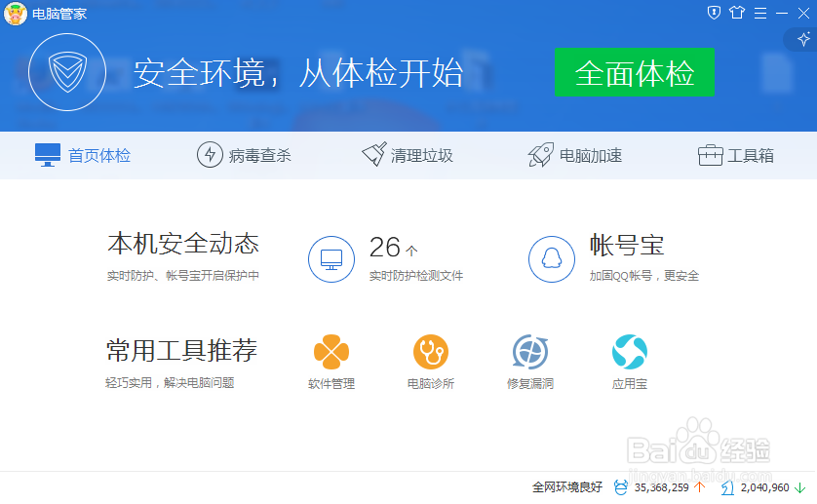The width and height of the screenshot is (817, 504).
Task: Select the 电脑加速 tab
Action: coord(574,155)
